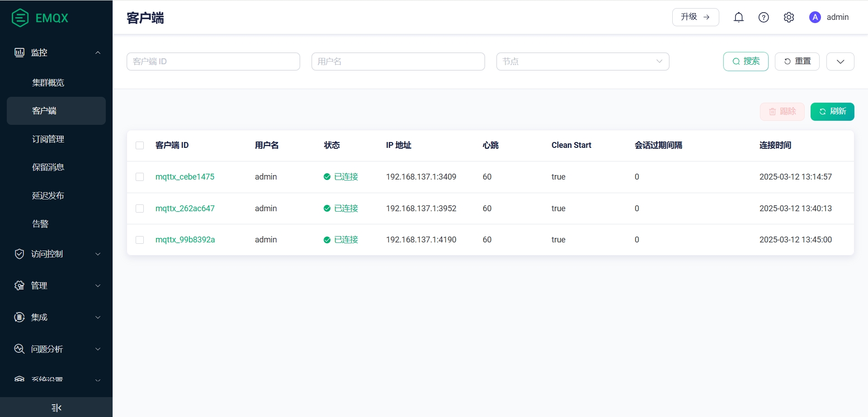Select the checkbox for mqttx_99b8392a

point(140,240)
